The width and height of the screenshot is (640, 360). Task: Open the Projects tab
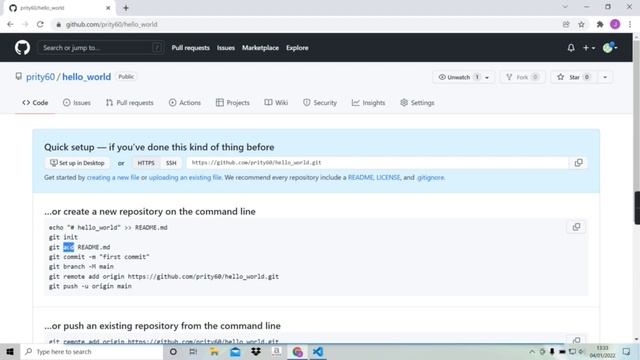(233, 103)
